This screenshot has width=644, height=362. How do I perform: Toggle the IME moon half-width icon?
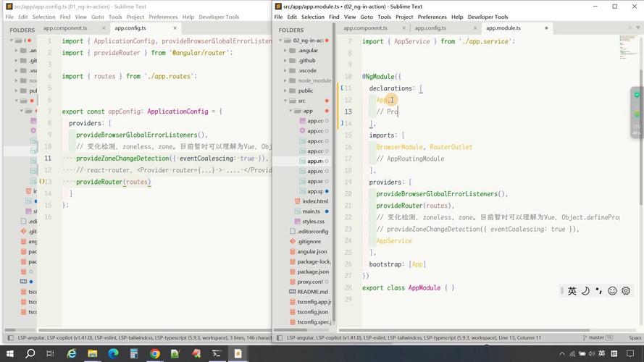coord(585,291)
